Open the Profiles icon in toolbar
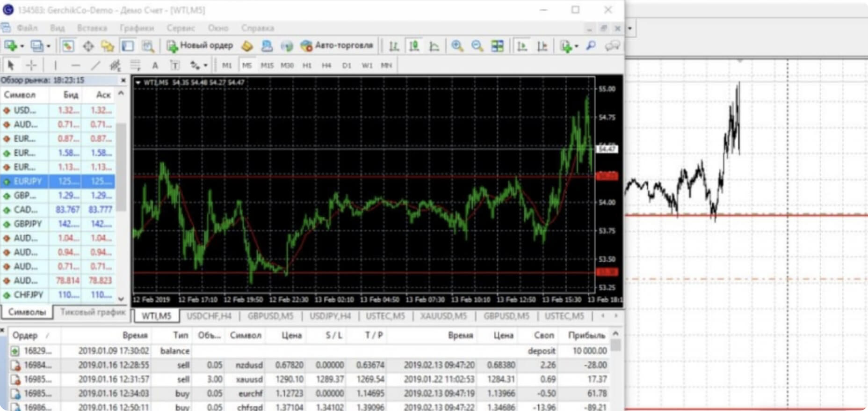Viewport: 868px width, 411px height. (x=36, y=46)
